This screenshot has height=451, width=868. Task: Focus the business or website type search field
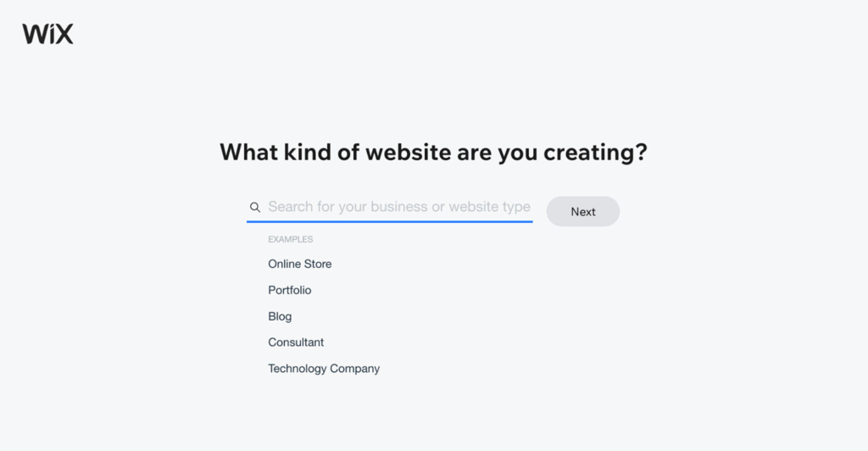tap(398, 207)
